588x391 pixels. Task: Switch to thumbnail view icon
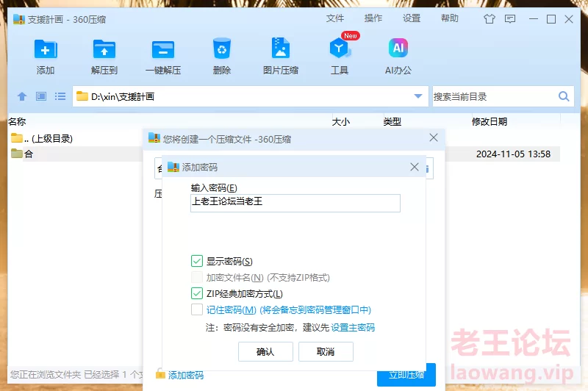click(x=41, y=96)
